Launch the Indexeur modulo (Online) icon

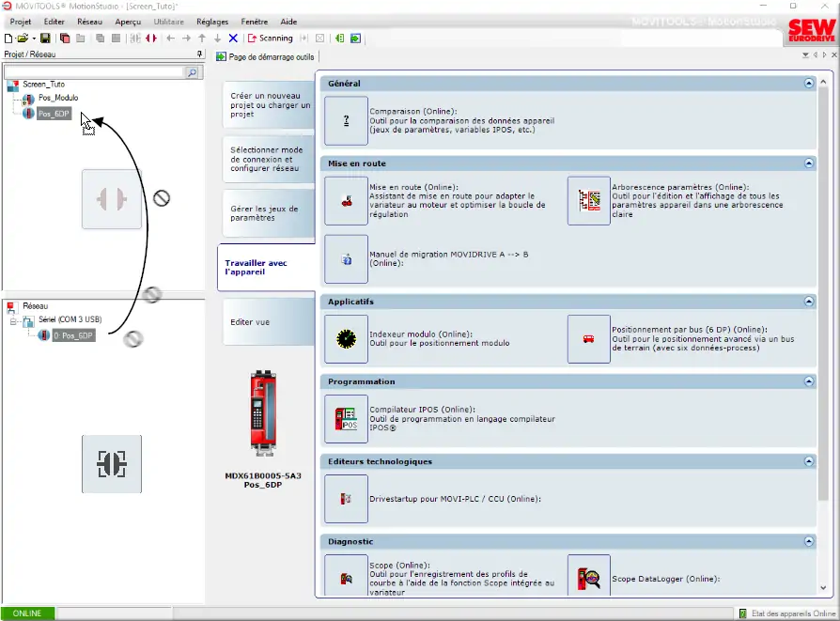(346, 339)
